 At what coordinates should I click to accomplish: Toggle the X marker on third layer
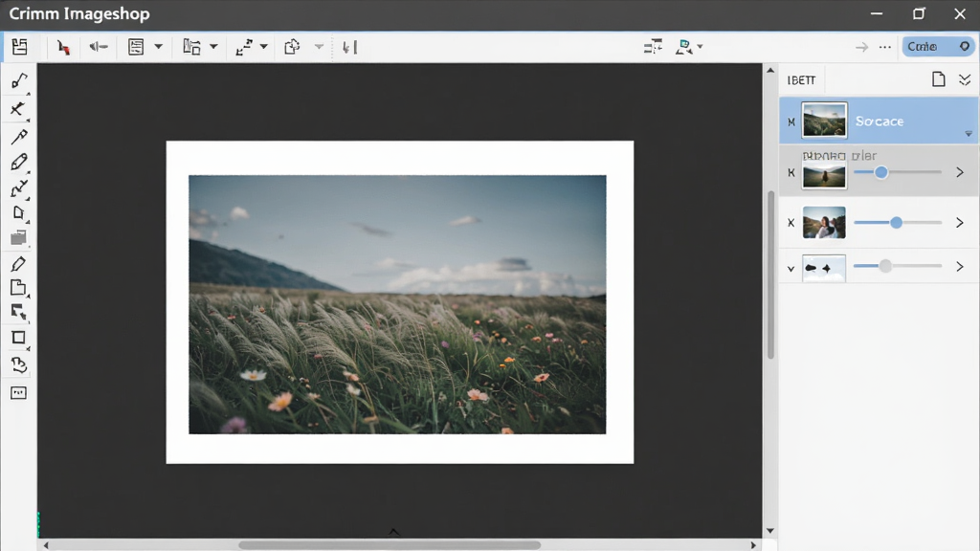791,223
